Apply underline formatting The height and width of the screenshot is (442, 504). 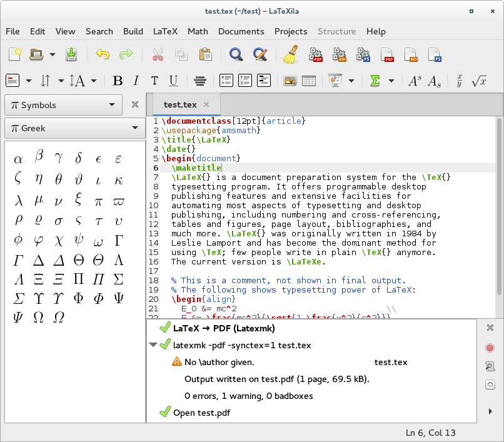[x=174, y=81]
